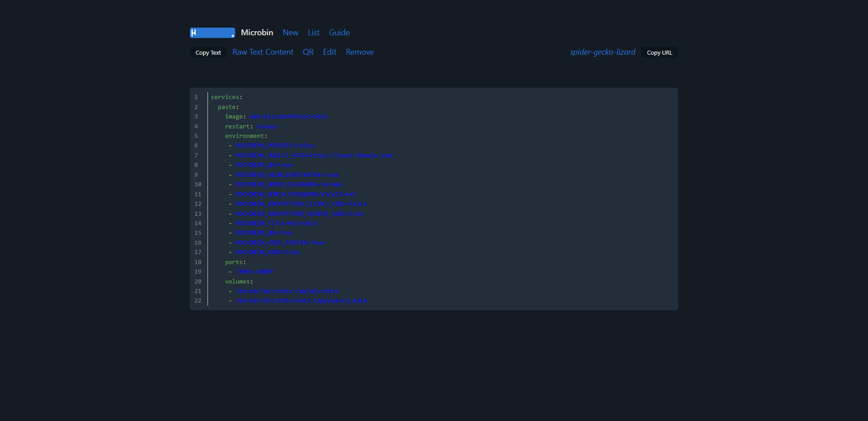Click MICROBIN_WIDE=true text

point(267,252)
